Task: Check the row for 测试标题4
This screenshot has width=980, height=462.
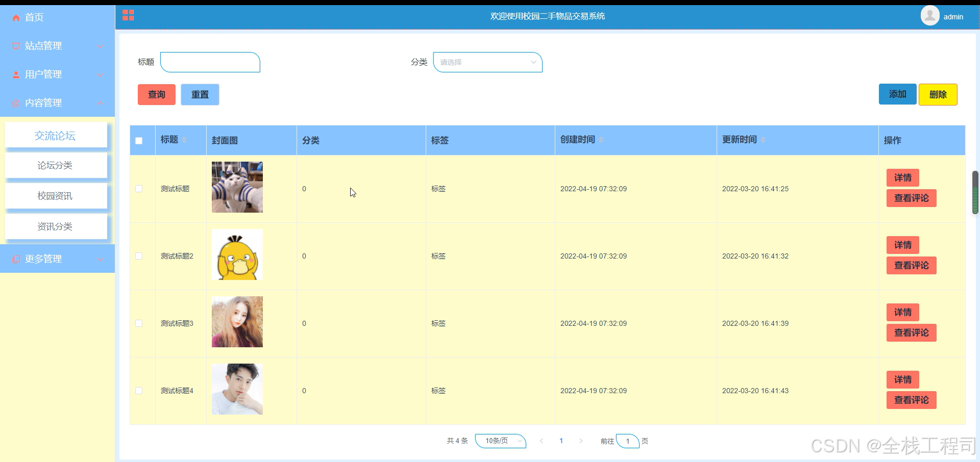Action: click(x=139, y=391)
